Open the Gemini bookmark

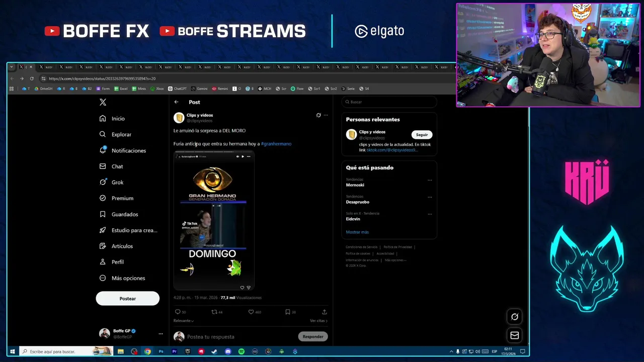tap(199, 88)
